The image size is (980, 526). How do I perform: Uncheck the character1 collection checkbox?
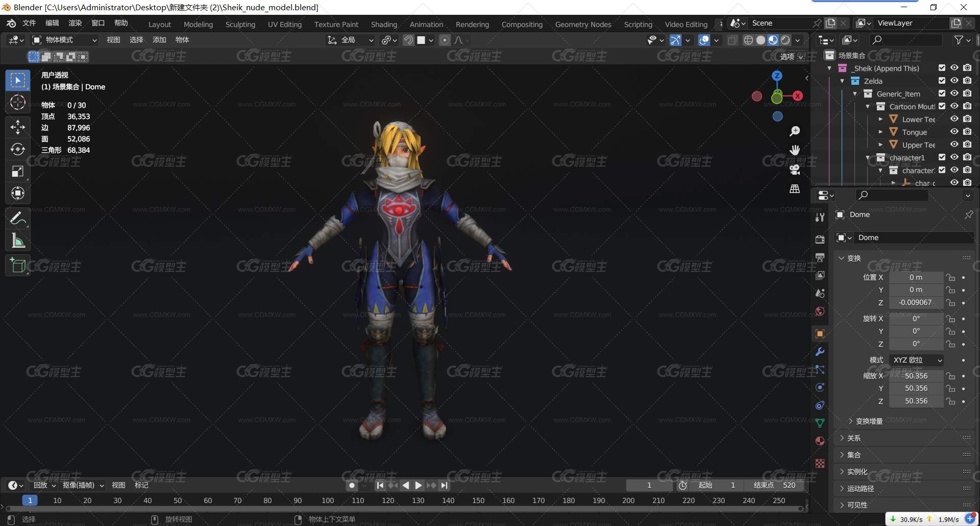click(942, 157)
